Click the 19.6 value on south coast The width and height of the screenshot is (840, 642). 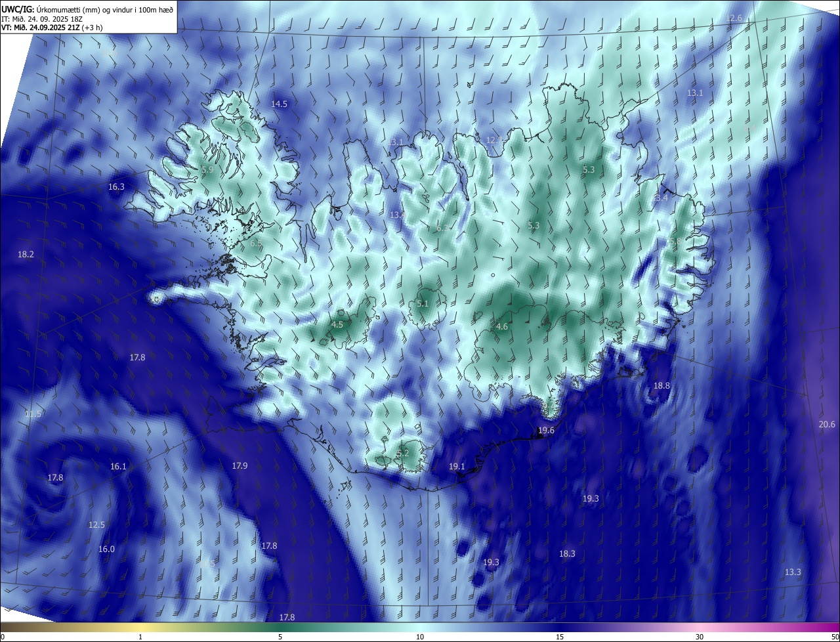(546, 430)
